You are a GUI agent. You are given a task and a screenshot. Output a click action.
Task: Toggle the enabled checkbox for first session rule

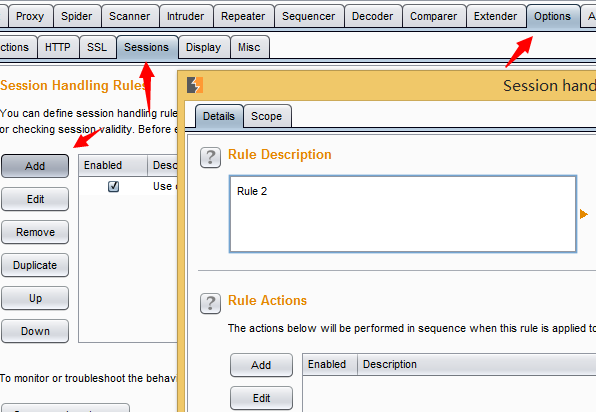(x=113, y=186)
